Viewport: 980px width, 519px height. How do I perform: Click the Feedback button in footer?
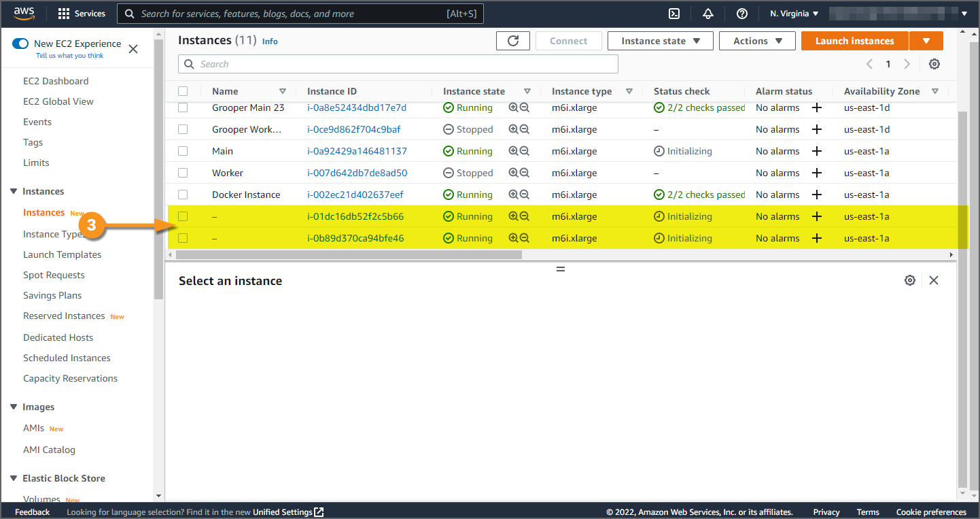pyautogui.click(x=33, y=512)
